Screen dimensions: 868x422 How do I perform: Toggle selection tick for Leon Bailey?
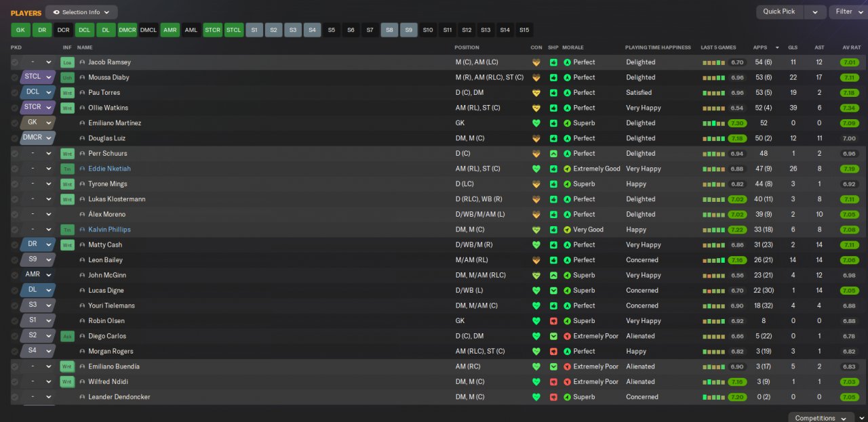pyautogui.click(x=15, y=260)
